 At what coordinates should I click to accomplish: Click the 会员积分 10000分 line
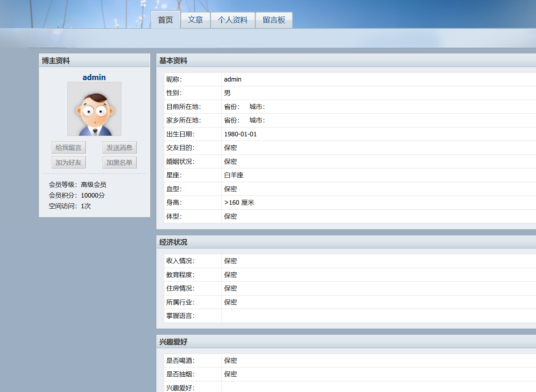pos(77,195)
